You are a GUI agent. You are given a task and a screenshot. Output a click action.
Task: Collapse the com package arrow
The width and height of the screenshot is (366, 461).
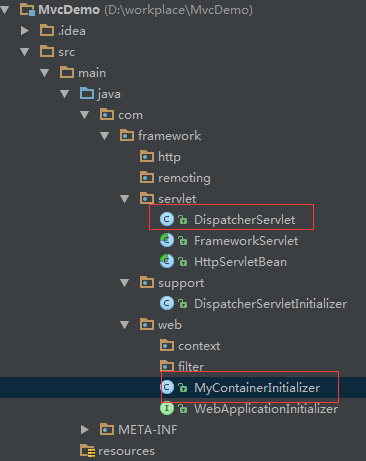[85, 115]
